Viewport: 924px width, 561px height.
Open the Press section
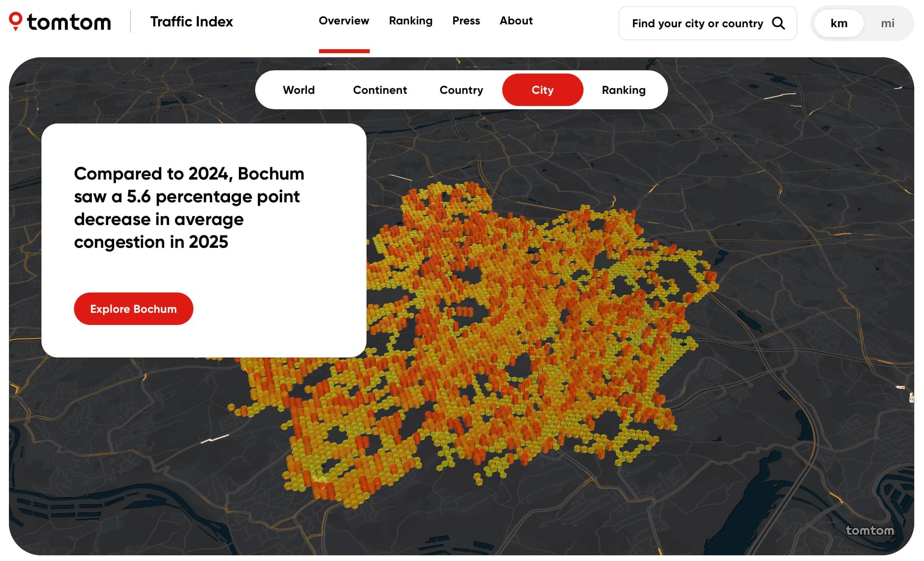(466, 21)
